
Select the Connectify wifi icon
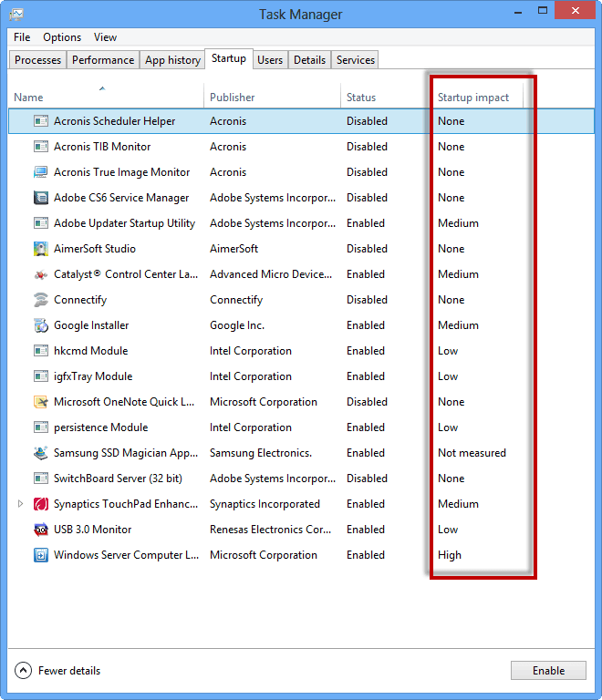click(x=41, y=300)
